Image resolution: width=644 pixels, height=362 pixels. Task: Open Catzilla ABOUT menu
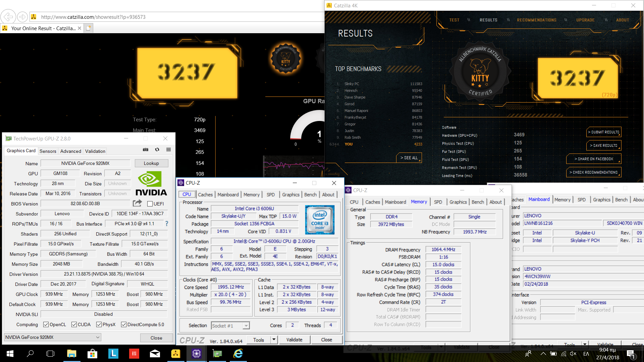(x=623, y=20)
